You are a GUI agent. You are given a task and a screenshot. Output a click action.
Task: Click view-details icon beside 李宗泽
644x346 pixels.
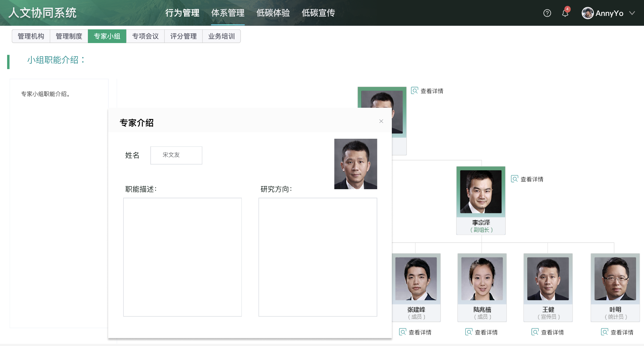(514, 179)
